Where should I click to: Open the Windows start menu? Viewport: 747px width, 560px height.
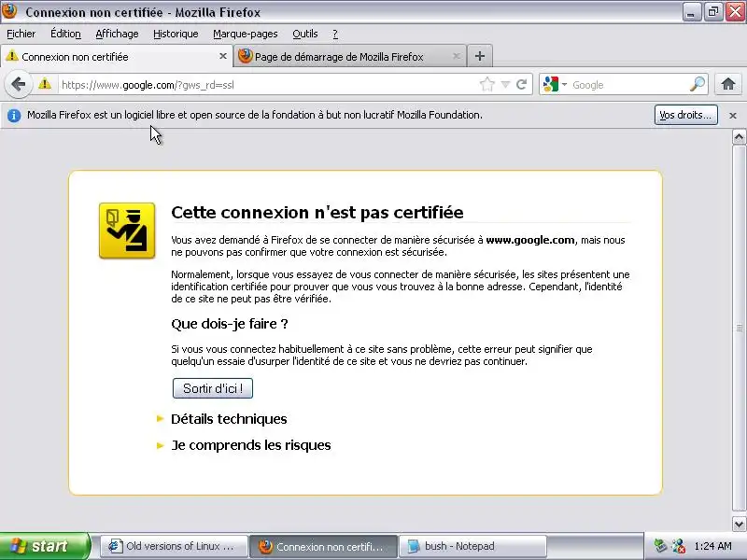[45, 546]
